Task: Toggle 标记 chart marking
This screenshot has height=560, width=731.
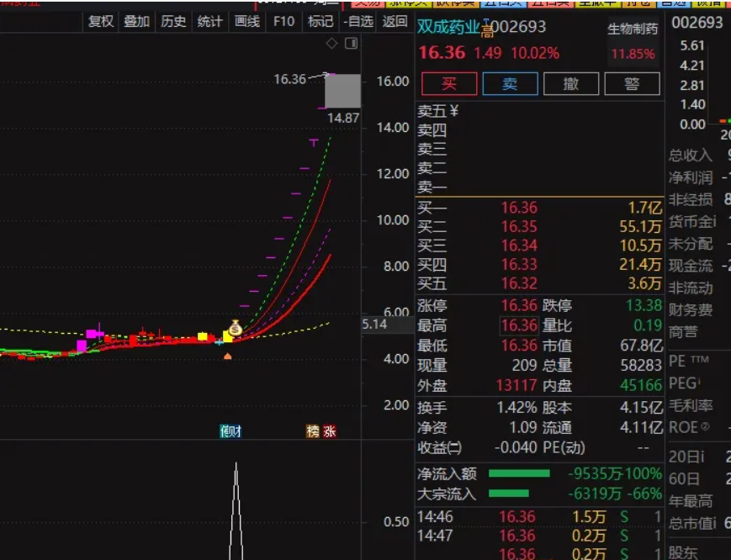Action: [x=320, y=21]
